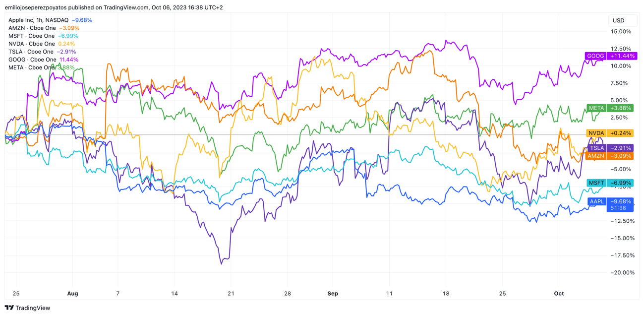Viewport: 644px width, 316px height.
Task: Click the TSLA Cboe One legend entry
Action: 31,52
